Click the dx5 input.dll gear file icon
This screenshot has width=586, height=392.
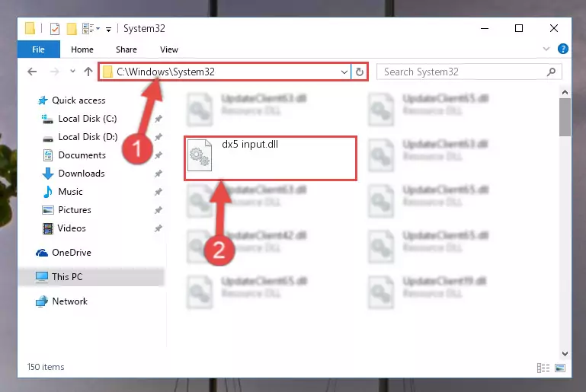click(200, 155)
